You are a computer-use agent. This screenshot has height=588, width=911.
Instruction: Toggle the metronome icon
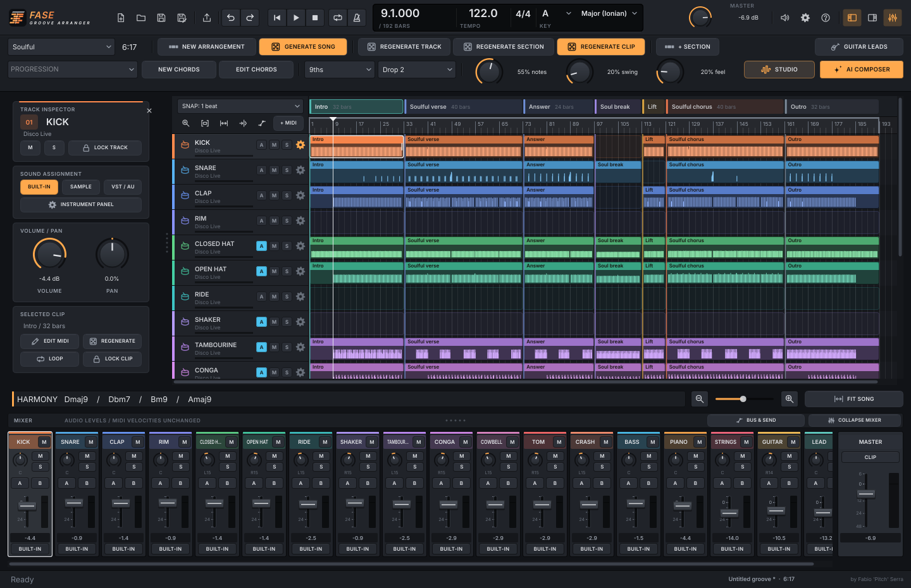tap(357, 18)
